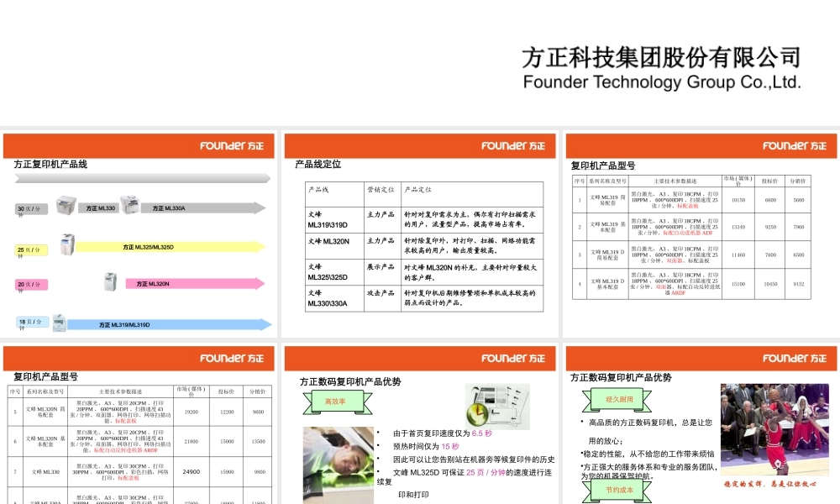
Task: Click the yellow 方正 ML325/ML325D arrow
Action: (171, 247)
